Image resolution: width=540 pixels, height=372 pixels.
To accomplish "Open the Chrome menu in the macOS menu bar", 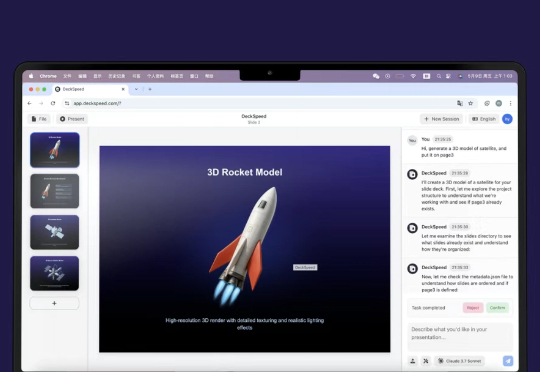I will 48,76.
